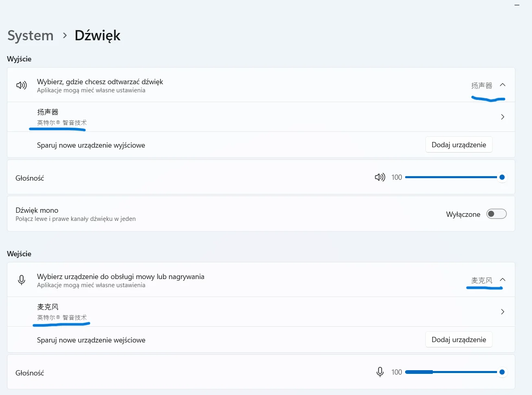Minimize the Settings window
The height and width of the screenshot is (395, 532).
tap(517, 5)
